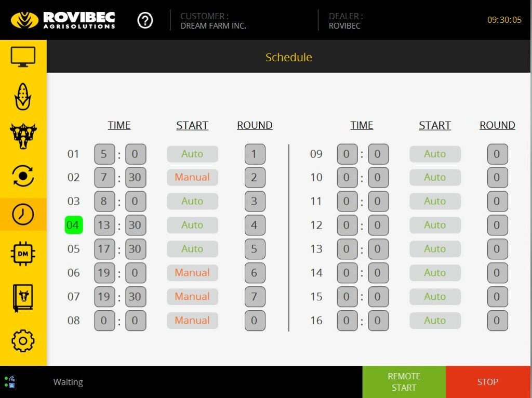The image size is (532, 398).
Task: Click the REMOTE START button
Action: [404, 382]
